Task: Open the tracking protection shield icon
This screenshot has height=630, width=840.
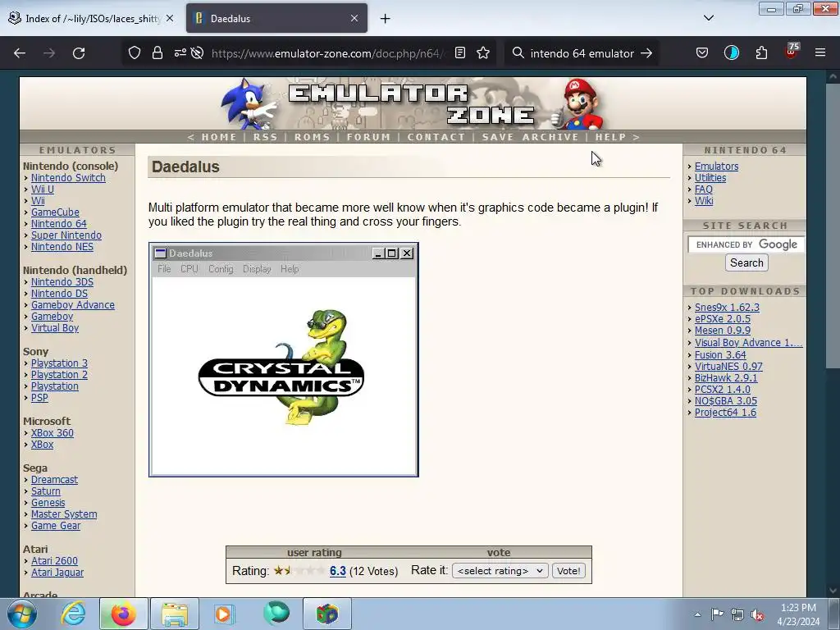Action: pos(135,53)
